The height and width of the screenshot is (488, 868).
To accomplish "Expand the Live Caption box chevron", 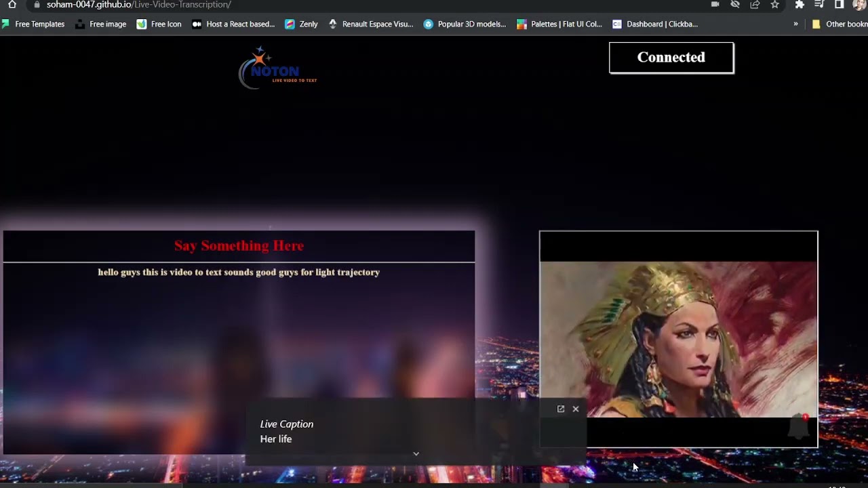I will coord(416,453).
